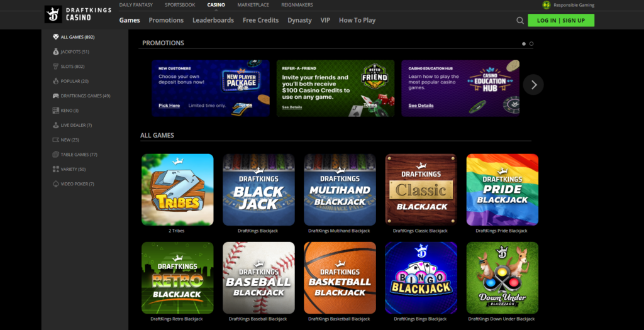Image resolution: width=644 pixels, height=330 pixels.
Task: Click the Slots machine icon
Action: (56, 66)
